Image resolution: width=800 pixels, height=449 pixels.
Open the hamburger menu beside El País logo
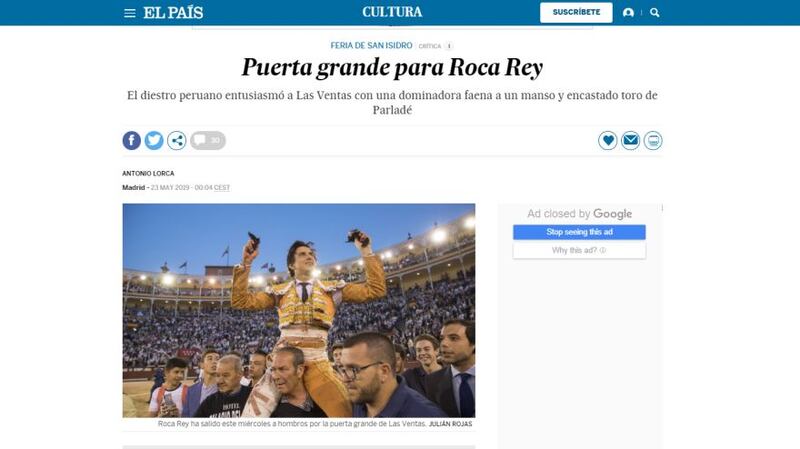coord(130,13)
